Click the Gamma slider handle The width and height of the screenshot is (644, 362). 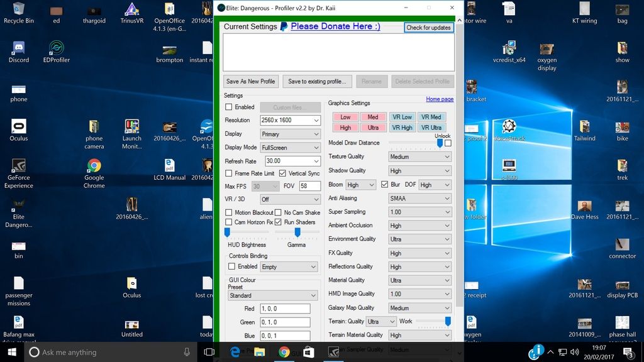[x=297, y=233]
